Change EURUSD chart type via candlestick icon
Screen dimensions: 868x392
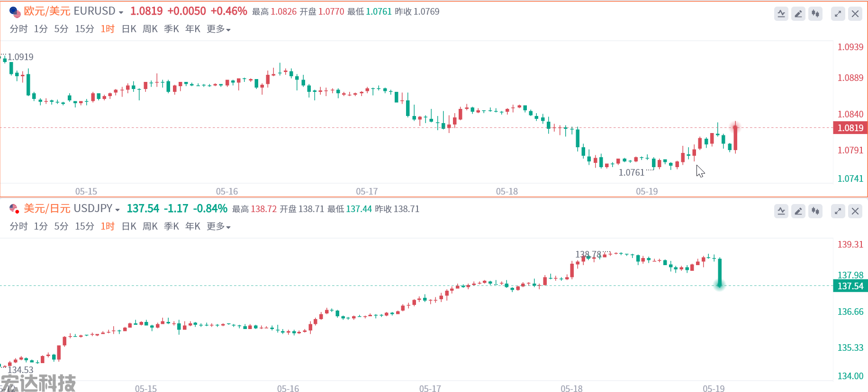(x=815, y=14)
